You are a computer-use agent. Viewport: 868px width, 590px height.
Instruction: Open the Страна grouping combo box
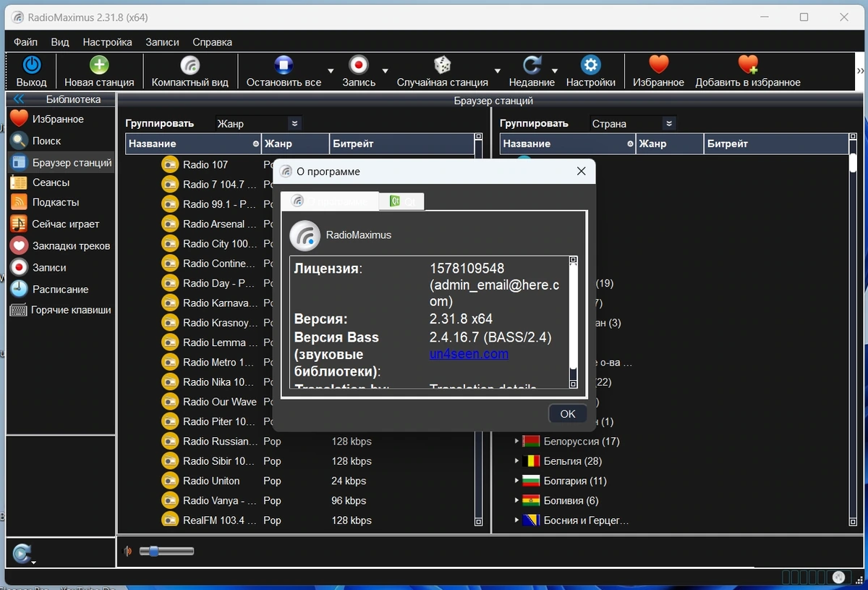632,124
